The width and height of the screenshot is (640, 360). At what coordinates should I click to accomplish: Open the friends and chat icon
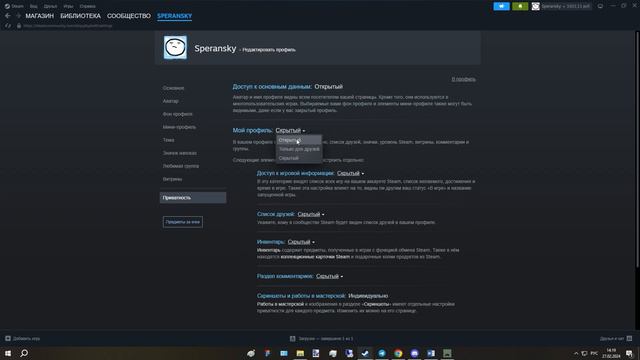pyautogui.click(x=629, y=338)
